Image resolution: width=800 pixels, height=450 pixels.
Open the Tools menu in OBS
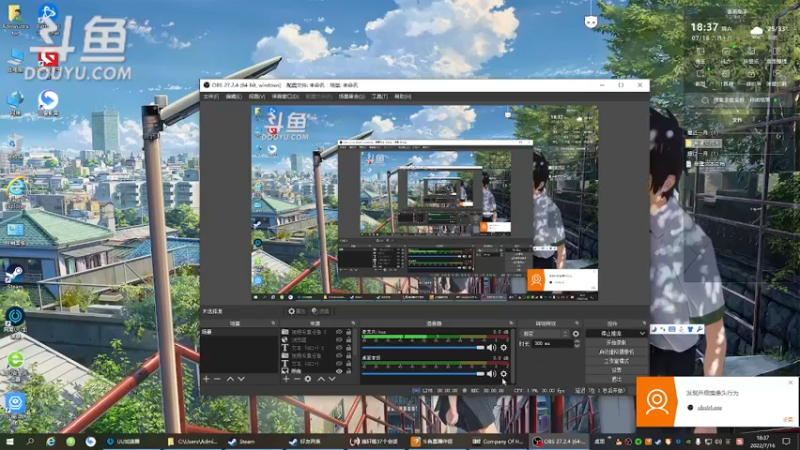pos(380,96)
